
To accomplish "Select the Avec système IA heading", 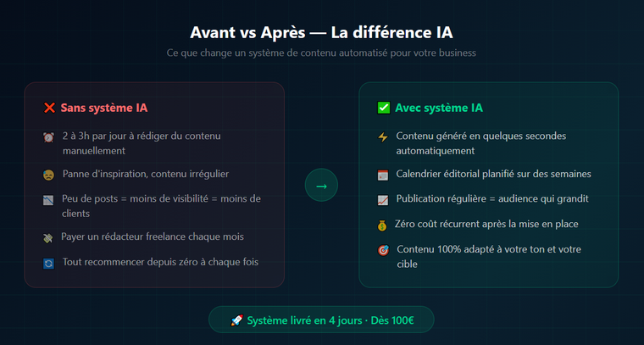I will click(x=439, y=108).
